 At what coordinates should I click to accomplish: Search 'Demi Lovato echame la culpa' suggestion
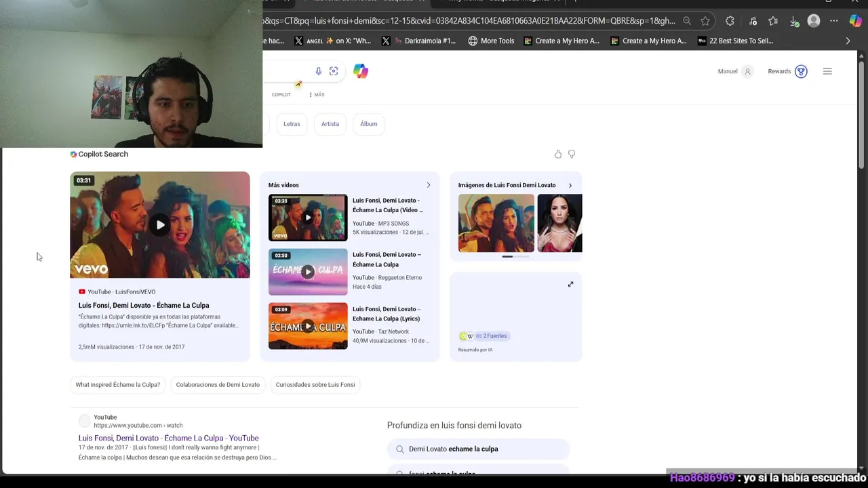pyautogui.click(x=478, y=449)
